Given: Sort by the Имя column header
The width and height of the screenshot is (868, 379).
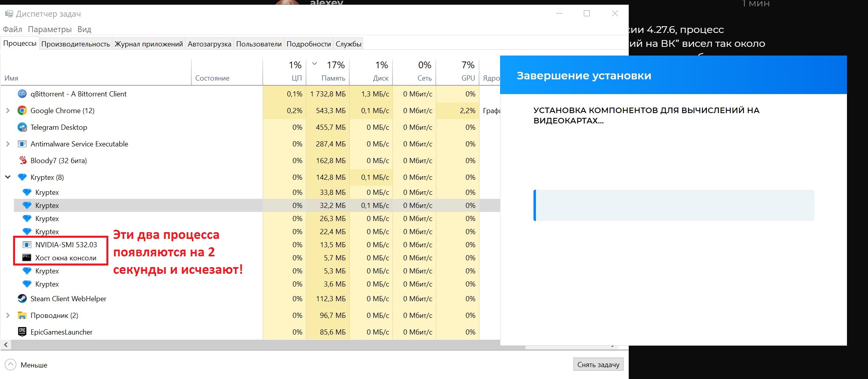Looking at the screenshot, I should coord(96,72).
